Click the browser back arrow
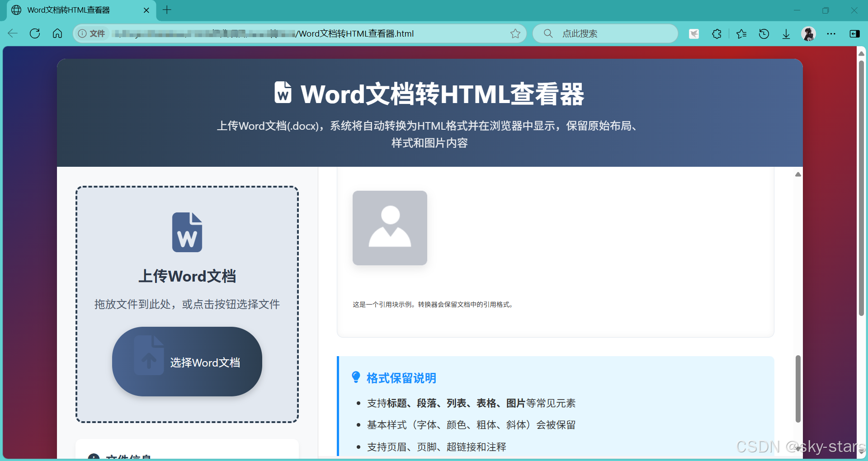This screenshot has width=868, height=461. [13, 33]
